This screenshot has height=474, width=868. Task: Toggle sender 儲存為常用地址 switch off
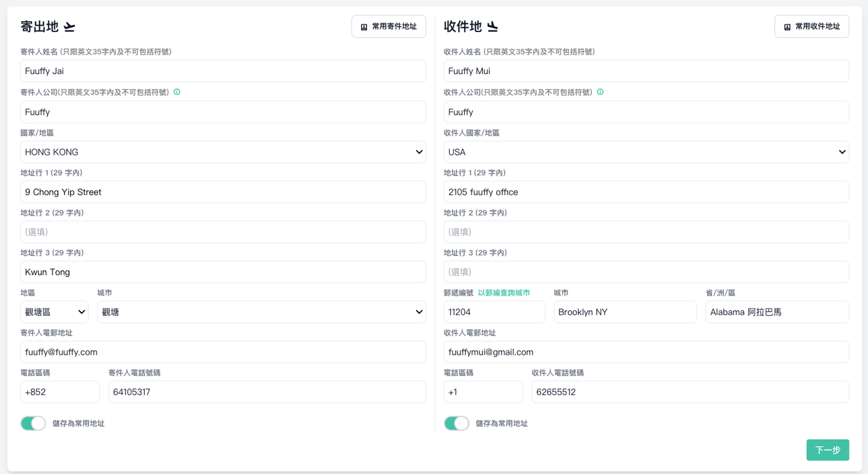tap(33, 423)
